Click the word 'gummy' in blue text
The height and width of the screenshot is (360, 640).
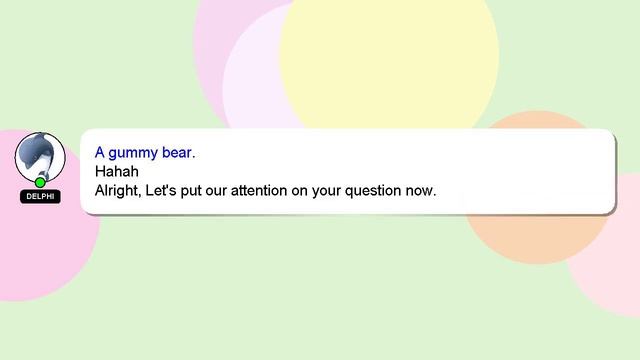(133, 153)
